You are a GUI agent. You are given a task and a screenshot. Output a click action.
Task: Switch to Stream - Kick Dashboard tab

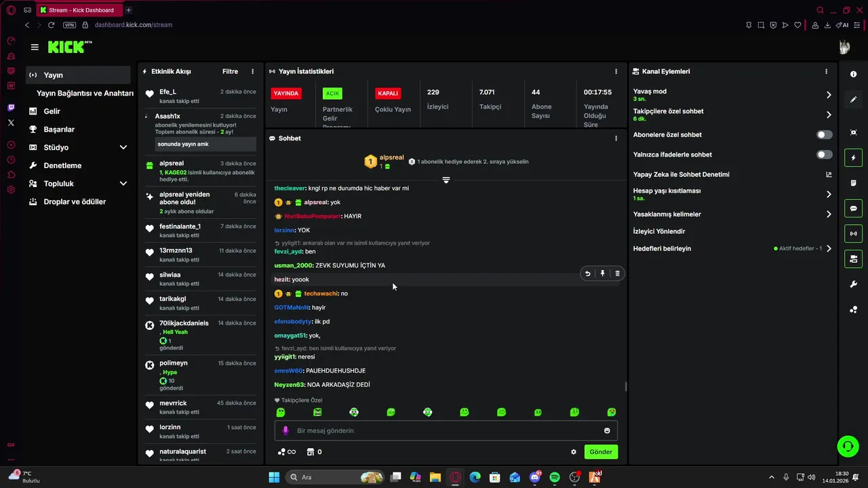pyautogui.click(x=80, y=10)
